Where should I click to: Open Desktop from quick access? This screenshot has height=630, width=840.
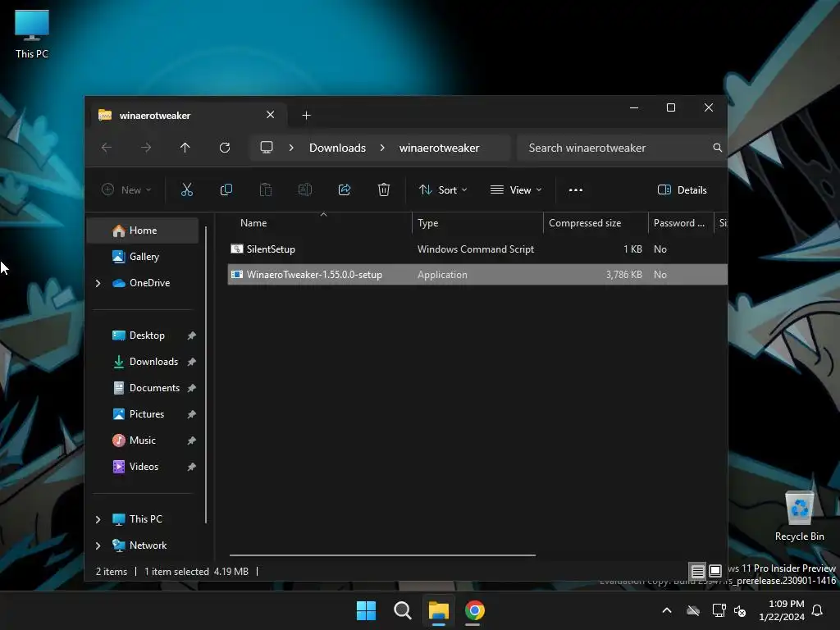[x=147, y=336]
